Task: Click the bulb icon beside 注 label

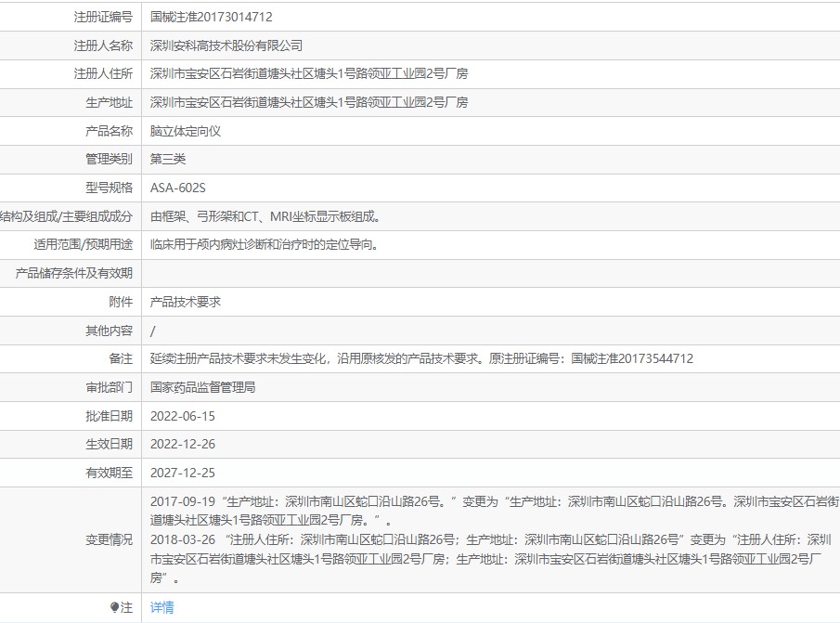Action: (114, 607)
